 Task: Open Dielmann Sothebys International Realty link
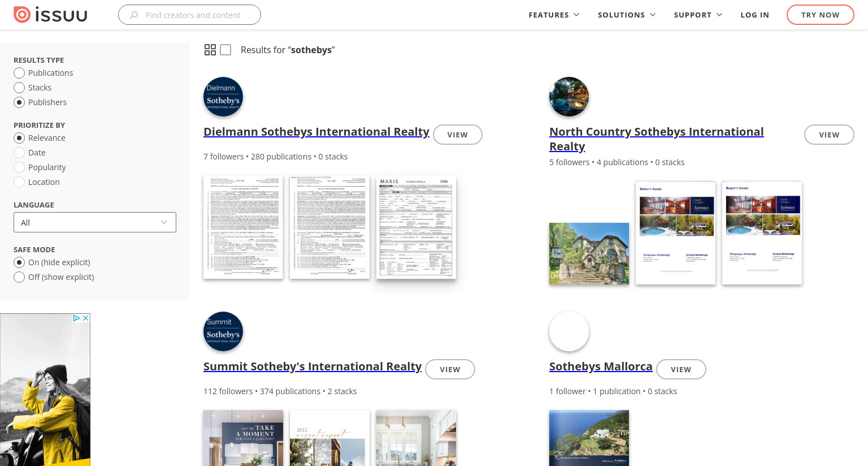pos(316,132)
